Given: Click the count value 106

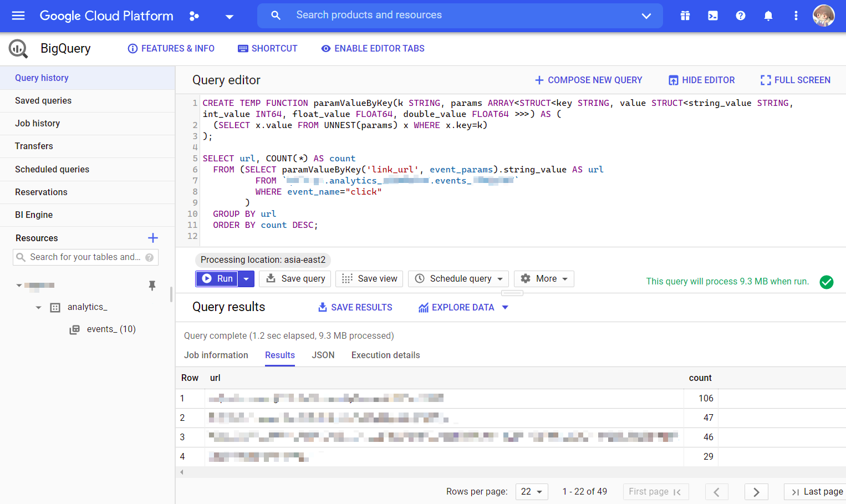Looking at the screenshot, I should (706, 399).
